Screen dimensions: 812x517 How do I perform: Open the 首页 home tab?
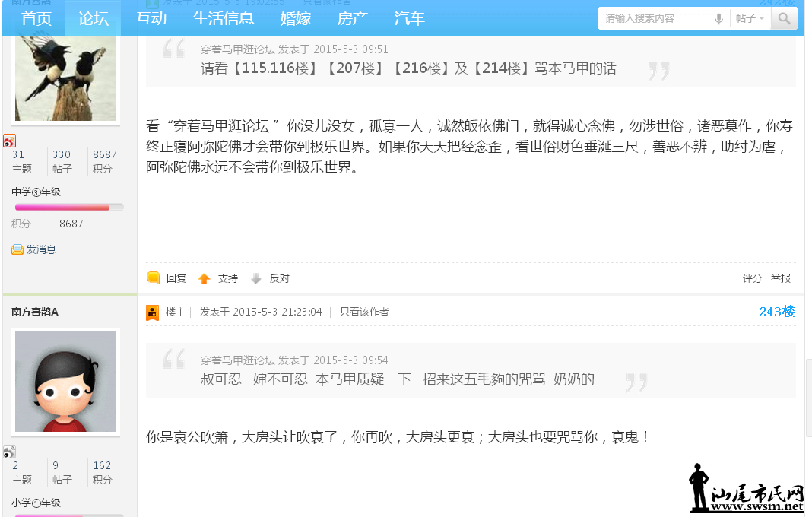pos(36,19)
